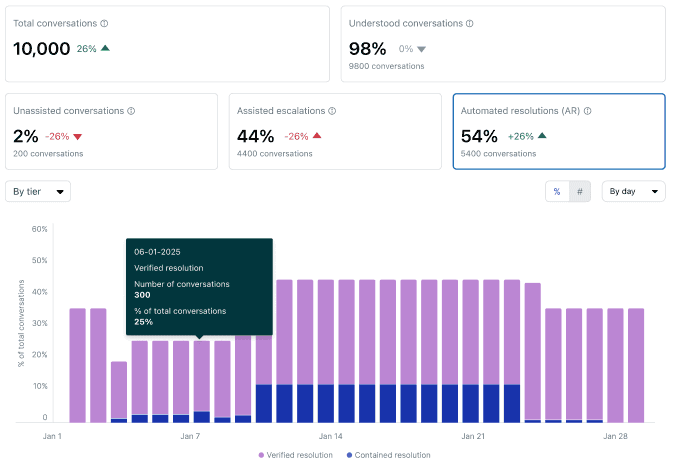Click '5400 conversations' text
Image resolution: width=673 pixels, height=471 pixels.
coord(498,154)
